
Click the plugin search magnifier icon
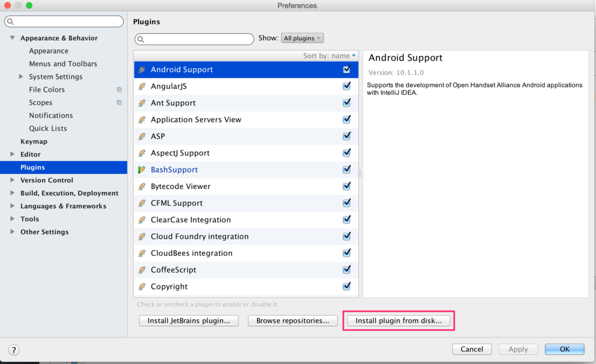point(141,40)
